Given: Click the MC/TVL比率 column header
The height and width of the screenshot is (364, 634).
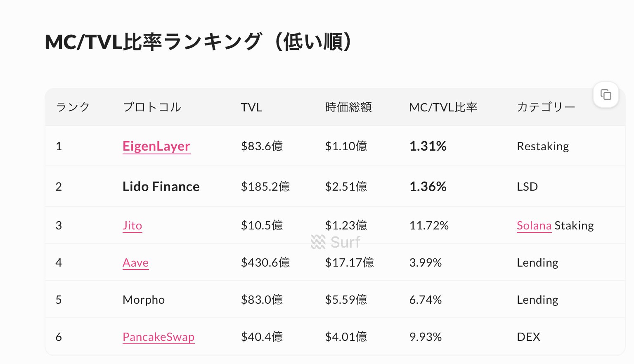Looking at the screenshot, I should point(443,107).
